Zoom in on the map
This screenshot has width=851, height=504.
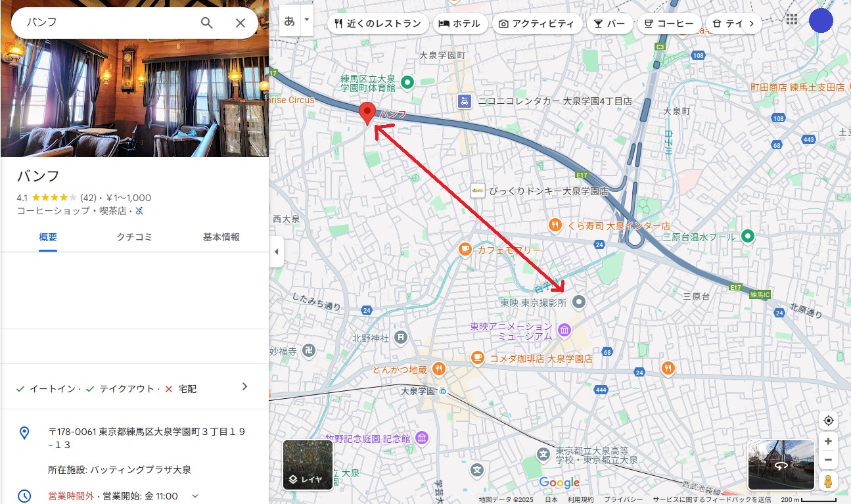tap(828, 442)
